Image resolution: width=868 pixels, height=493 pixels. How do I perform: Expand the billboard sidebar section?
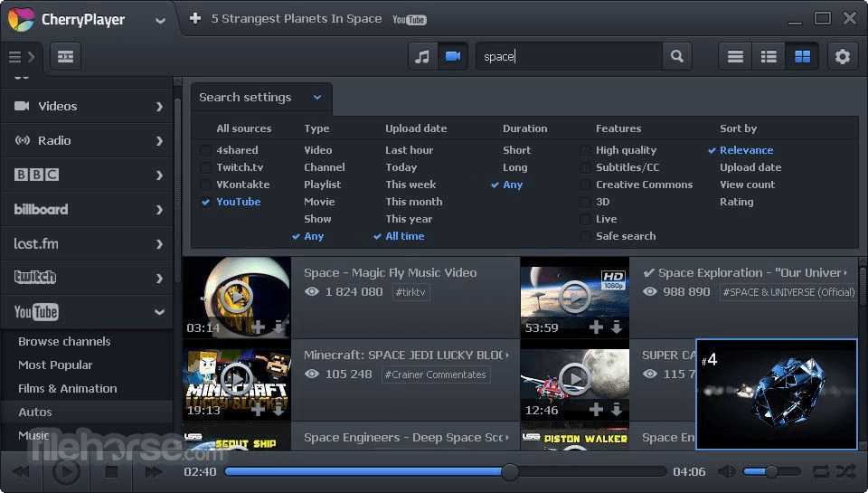[x=88, y=209]
